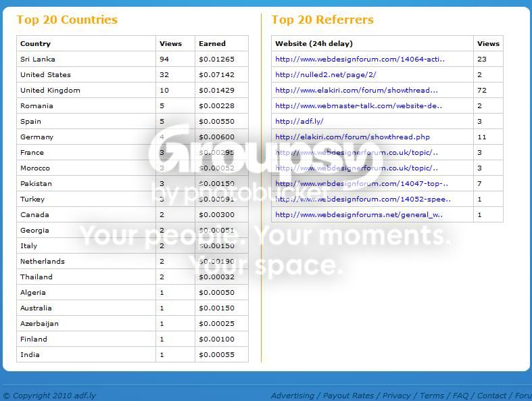Image resolution: width=532 pixels, height=401 pixels.
Task: Open the webdesignforum.com/14064-acti referrer link
Action: click(360, 59)
